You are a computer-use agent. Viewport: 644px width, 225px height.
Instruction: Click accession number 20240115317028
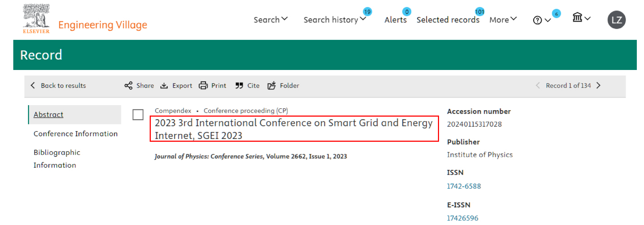(x=474, y=124)
